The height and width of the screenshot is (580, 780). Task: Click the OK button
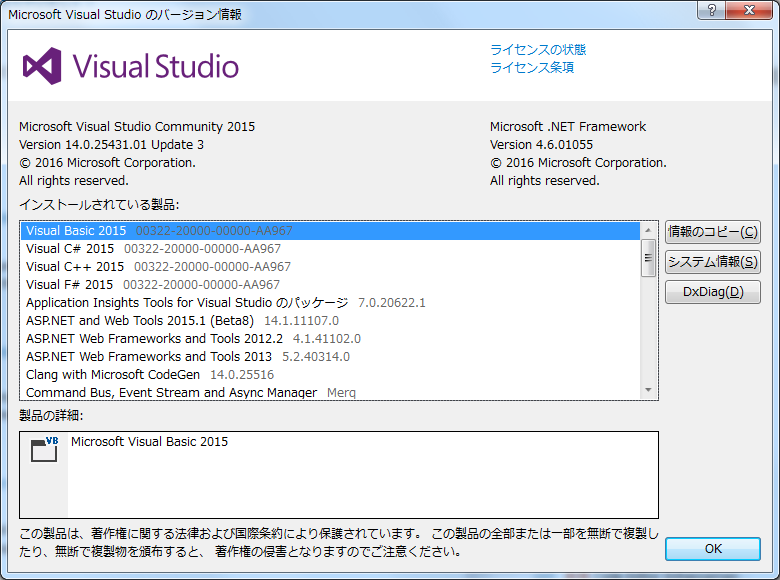712,549
